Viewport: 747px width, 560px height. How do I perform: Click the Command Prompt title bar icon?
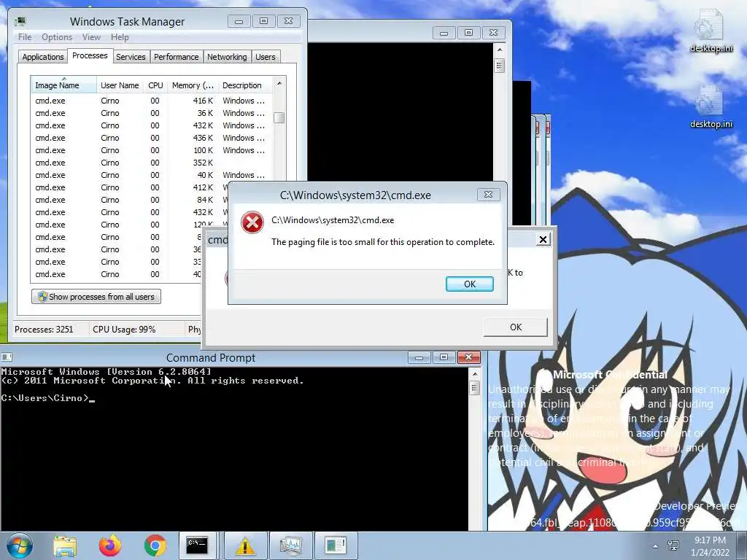click(7, 357)
